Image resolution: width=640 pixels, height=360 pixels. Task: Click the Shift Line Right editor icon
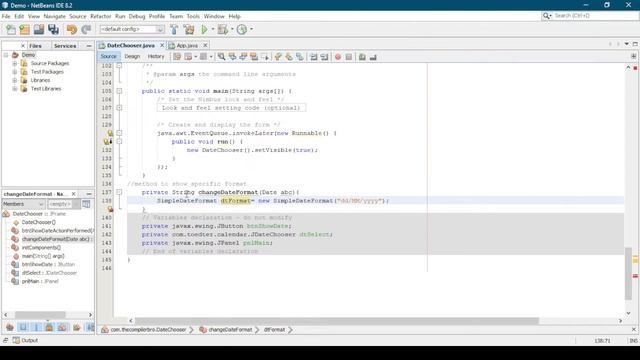[x=324, y=57]
